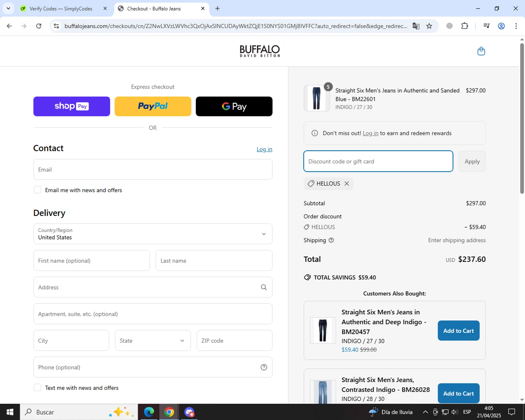Remove the HELLOUS discount code tag
Image resolution: width=525 pixels, height=420 pixels.
(346, 183)
